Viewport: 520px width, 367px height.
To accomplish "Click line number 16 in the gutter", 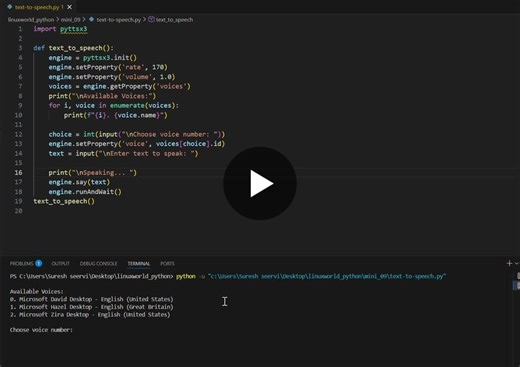I will coord(19,173).
